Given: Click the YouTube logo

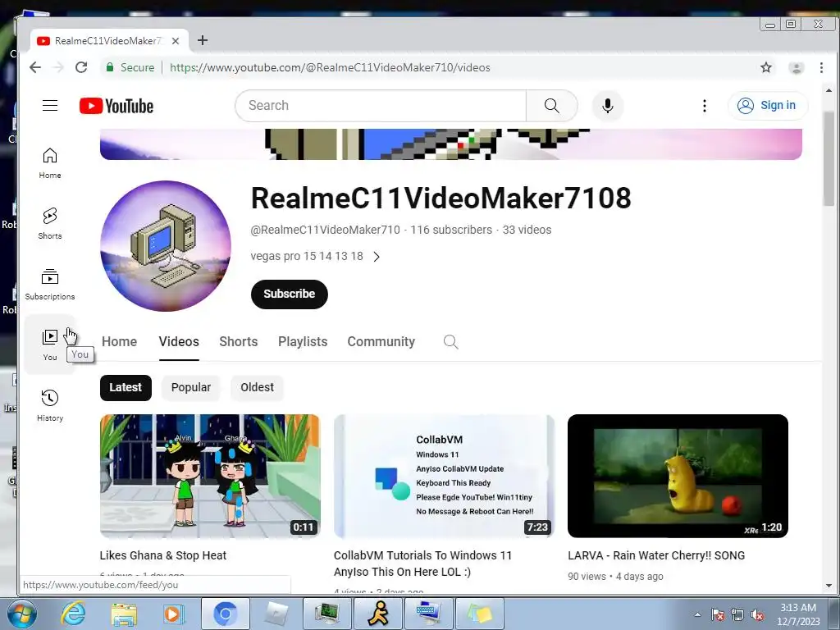Looking at the screenshot, I should 116,106.
